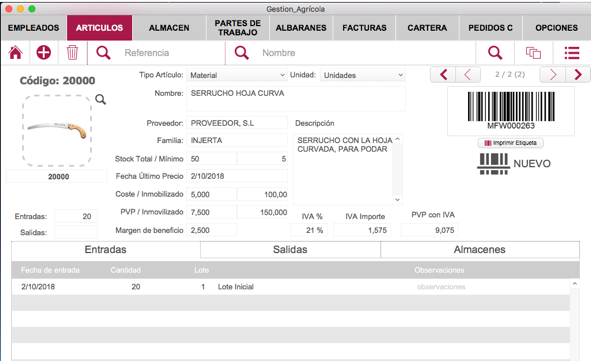Open the FACTURAS tab
The image size is (591, 361).
364,28
